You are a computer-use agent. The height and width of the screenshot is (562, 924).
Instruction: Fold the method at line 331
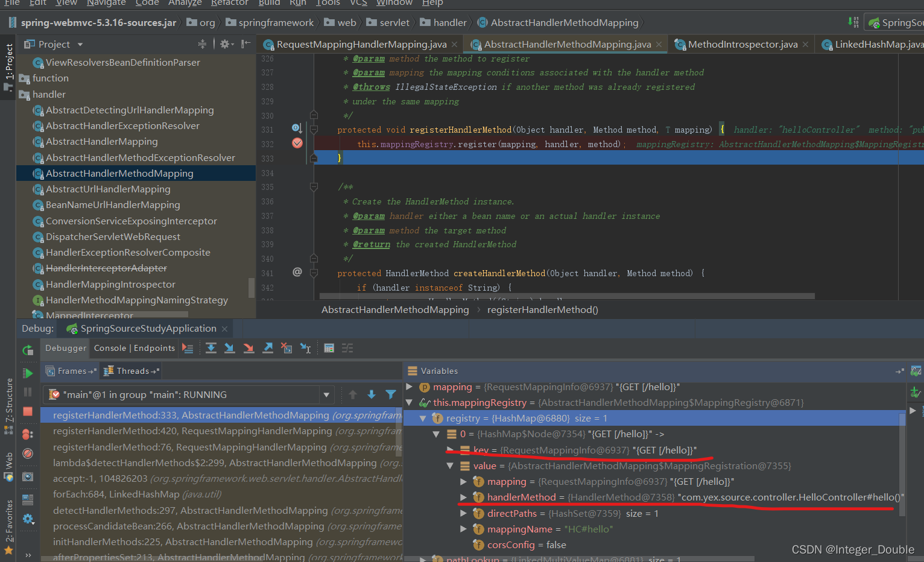point(314,129)
